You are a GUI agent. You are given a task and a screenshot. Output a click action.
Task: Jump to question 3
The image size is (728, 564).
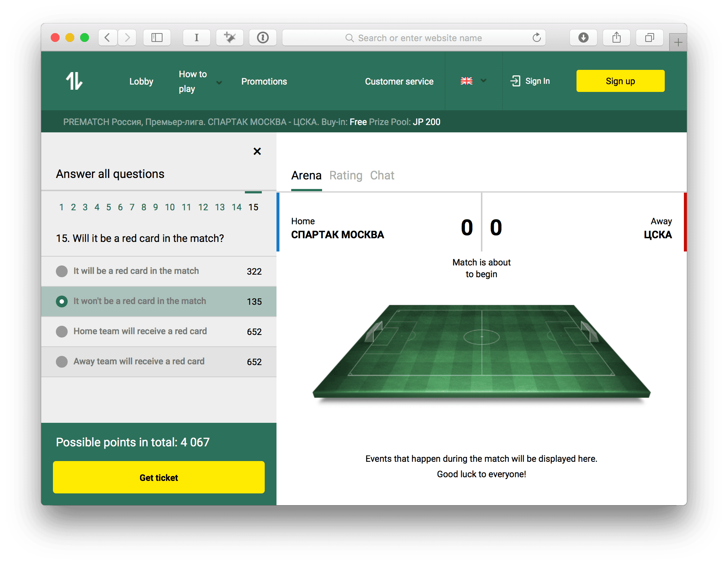pyautogui.click(x=85, y=207)
